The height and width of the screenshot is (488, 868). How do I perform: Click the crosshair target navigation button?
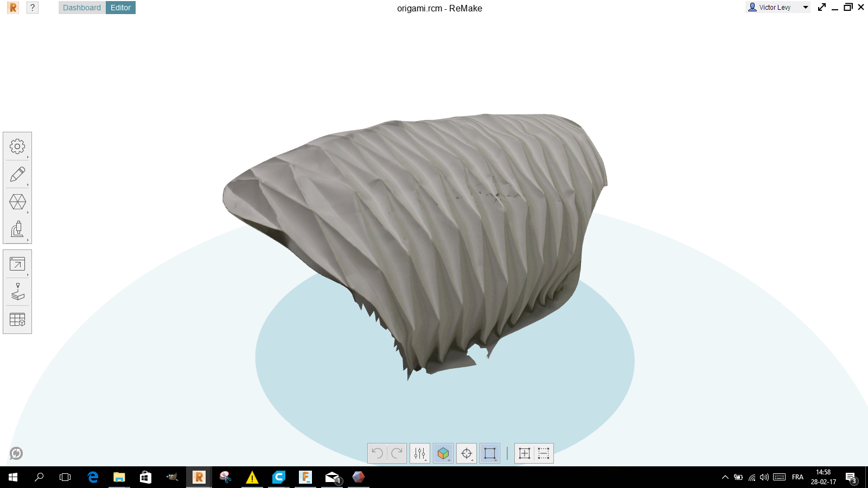click(467, 453)
